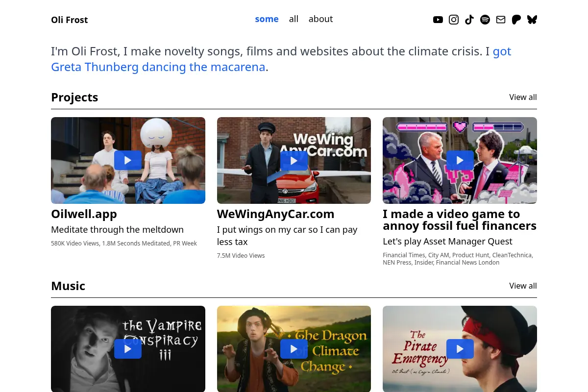Go to the 'about' page
588x392 pixels.
tap(320, 19)
